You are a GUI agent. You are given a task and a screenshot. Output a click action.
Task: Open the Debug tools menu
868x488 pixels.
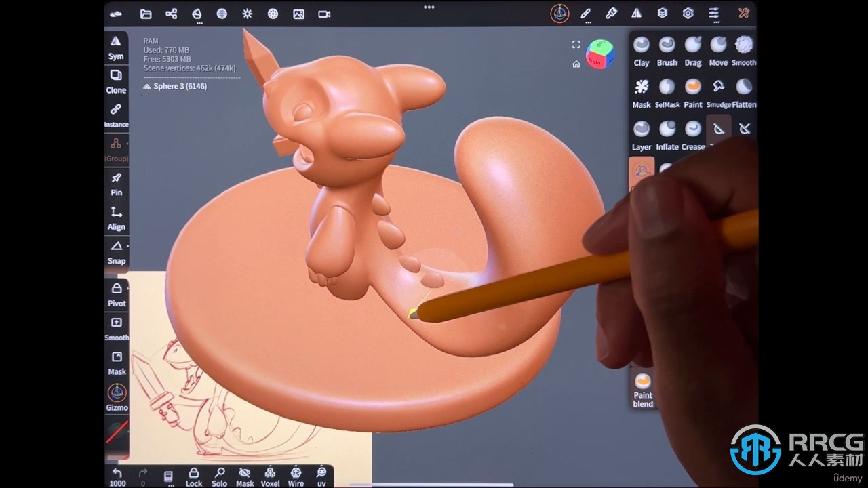tap(744, 14)
